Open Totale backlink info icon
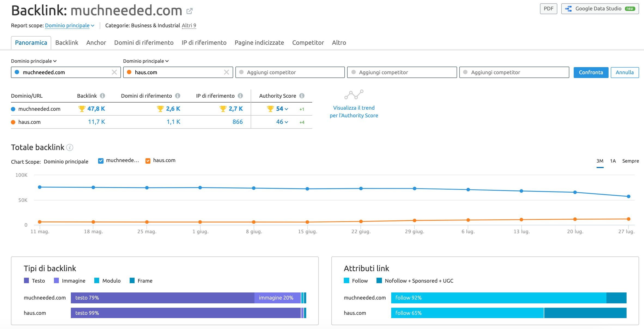 [x=70, y=148]
